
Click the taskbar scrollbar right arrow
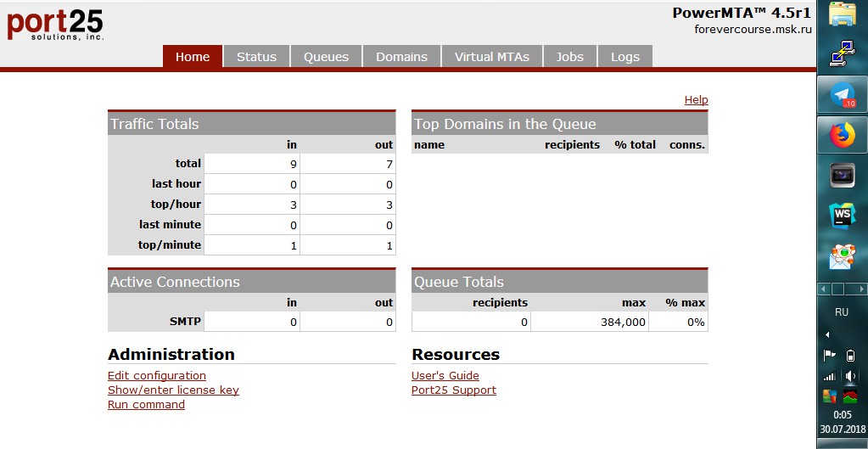(861, 289)
